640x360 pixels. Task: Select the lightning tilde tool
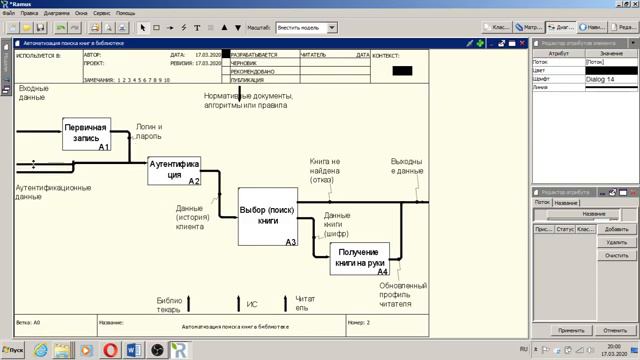(184, 28)
